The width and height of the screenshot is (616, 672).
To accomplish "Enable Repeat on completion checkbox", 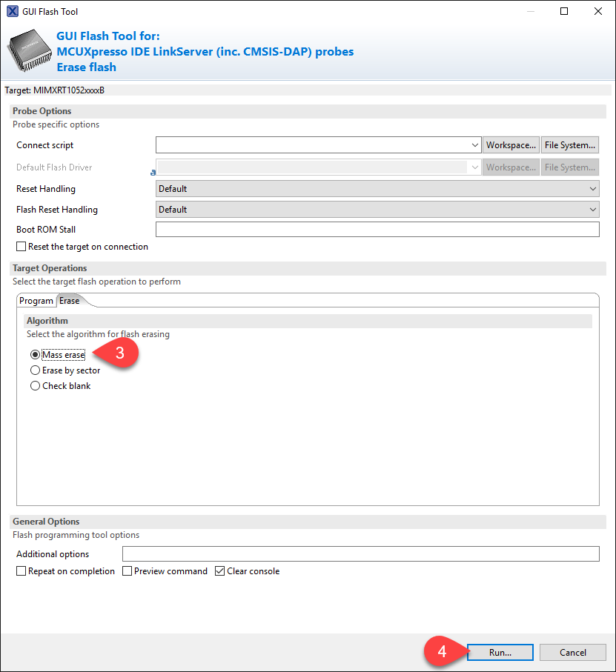I will (x=21, y=571).
